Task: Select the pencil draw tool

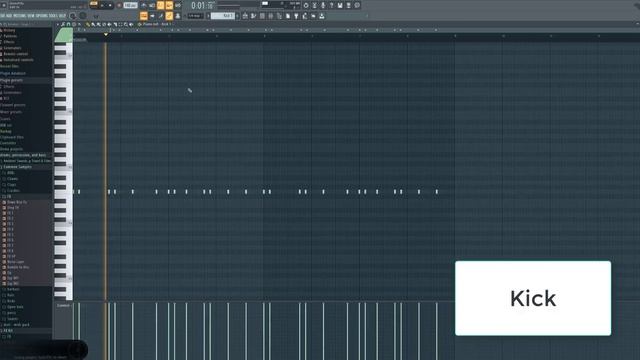Action: (x=87, y=24)
